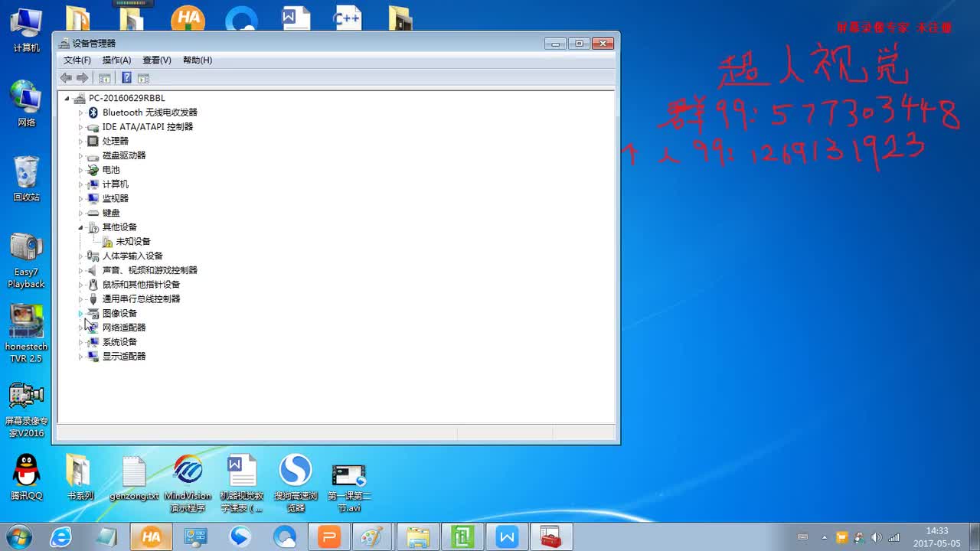Click the orange WPS Presentation taskbar icon
Screen dimensions: 980x551
click(x=329, y=537)
